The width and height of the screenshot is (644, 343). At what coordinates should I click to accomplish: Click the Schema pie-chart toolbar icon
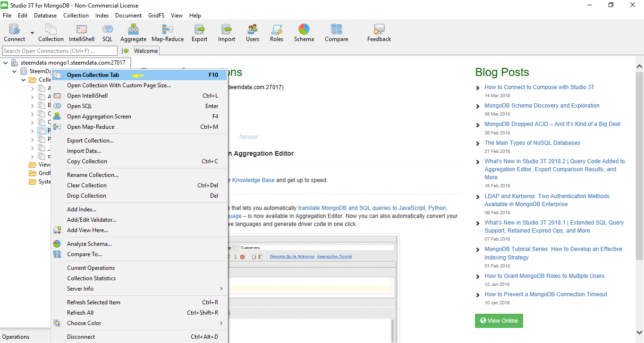point(304,29)
